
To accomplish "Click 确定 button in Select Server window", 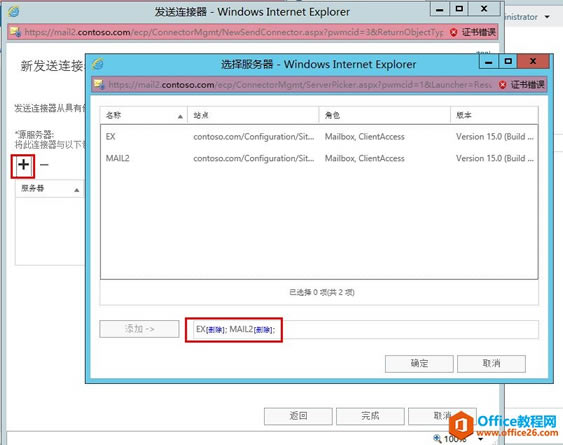I will pos(419,363).
